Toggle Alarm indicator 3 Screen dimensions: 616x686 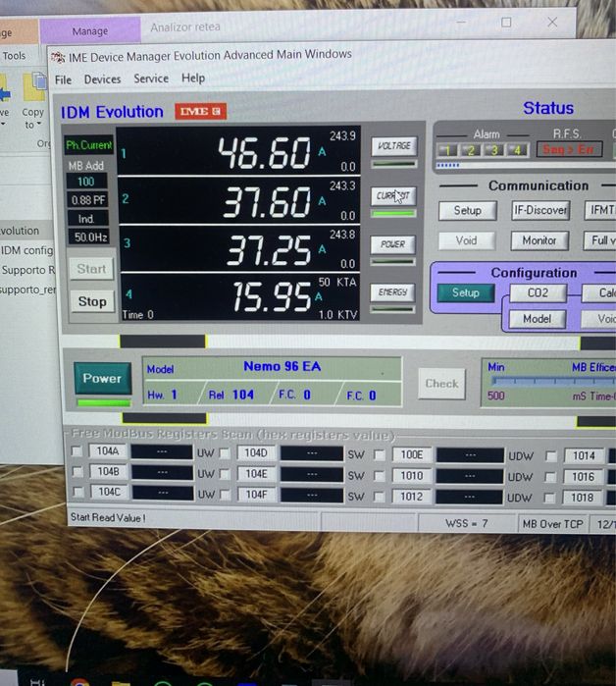(x=494, y=150)
